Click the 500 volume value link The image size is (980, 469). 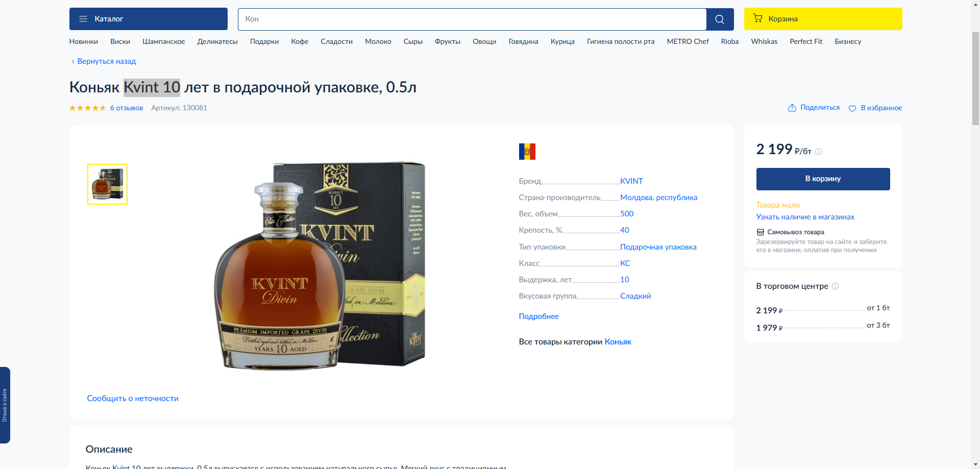click(627, 214)
